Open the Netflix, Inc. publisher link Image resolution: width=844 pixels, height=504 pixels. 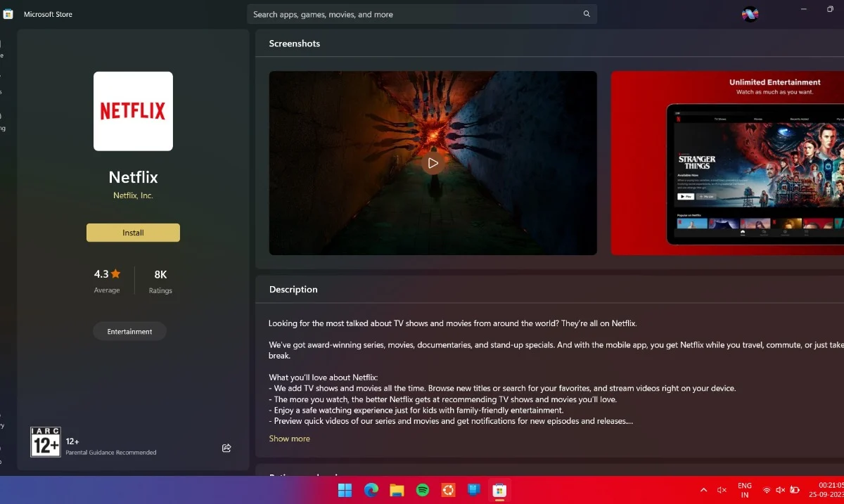[x=133, y=195]
